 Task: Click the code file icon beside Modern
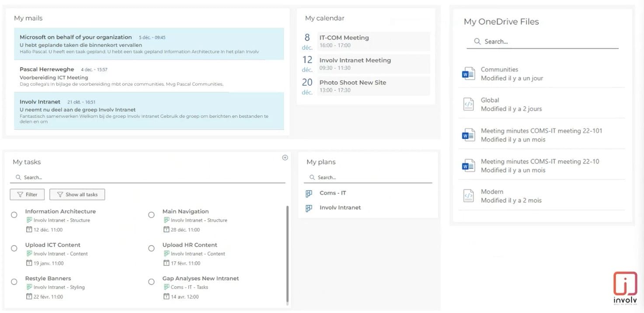[x=468, y=196]
